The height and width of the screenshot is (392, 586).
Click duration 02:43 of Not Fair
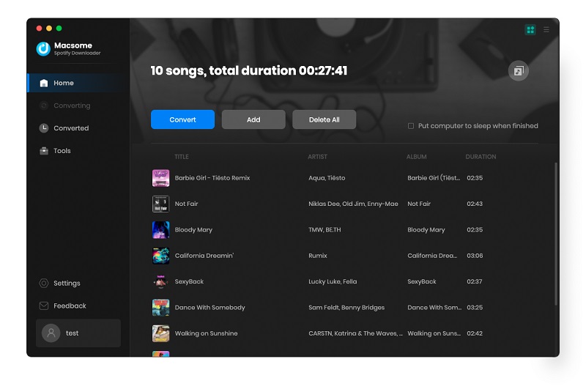point(475,204)
